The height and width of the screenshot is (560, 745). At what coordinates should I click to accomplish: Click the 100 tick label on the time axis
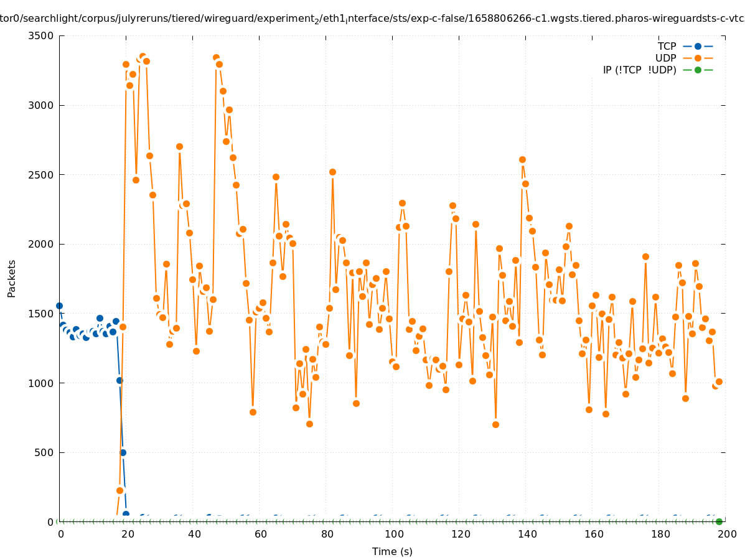coord(393,534)
